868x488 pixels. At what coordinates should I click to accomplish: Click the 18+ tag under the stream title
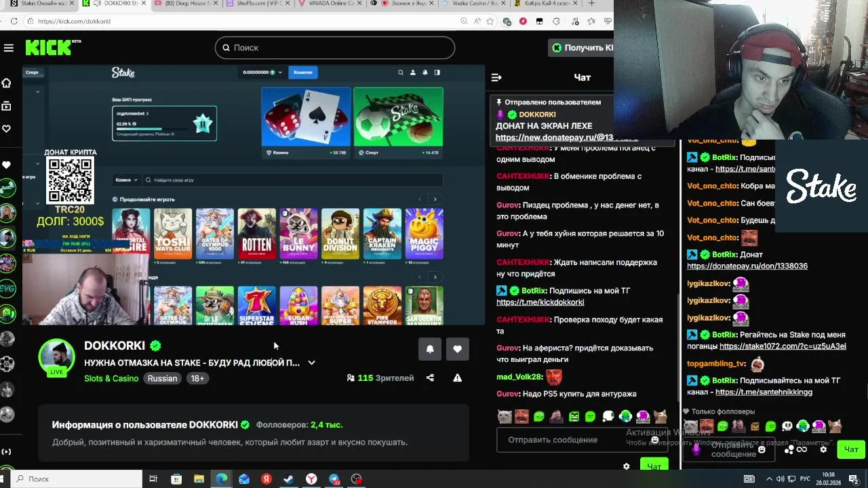[x=197, y=378]
